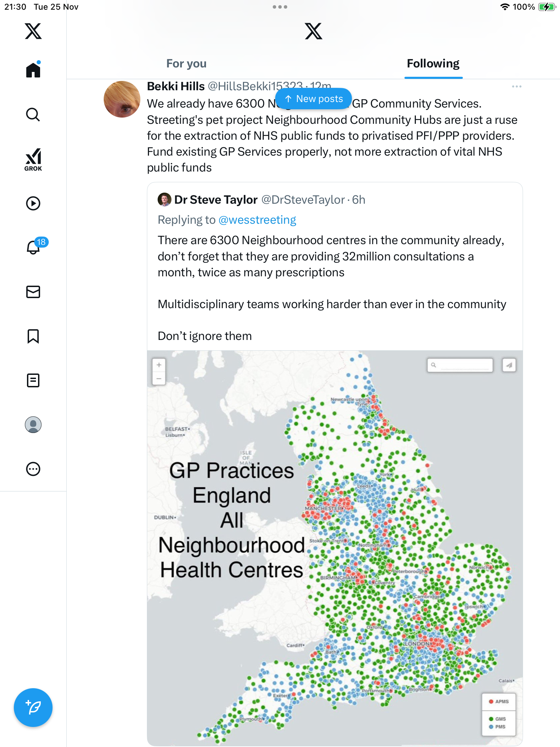Launch Grok from the sidebar

pos(33,159)
